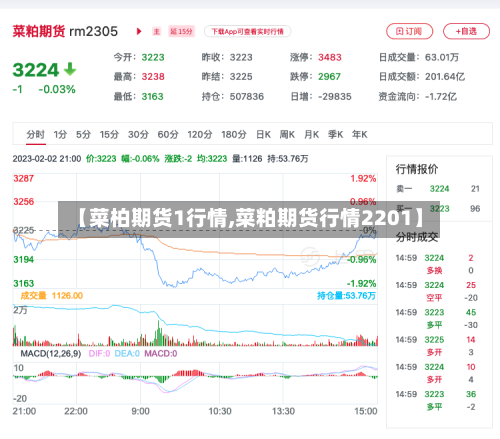Screen dimensions: 500x439
Task: Click the +自选 add to watchlist button
Action: pos(466,31)
